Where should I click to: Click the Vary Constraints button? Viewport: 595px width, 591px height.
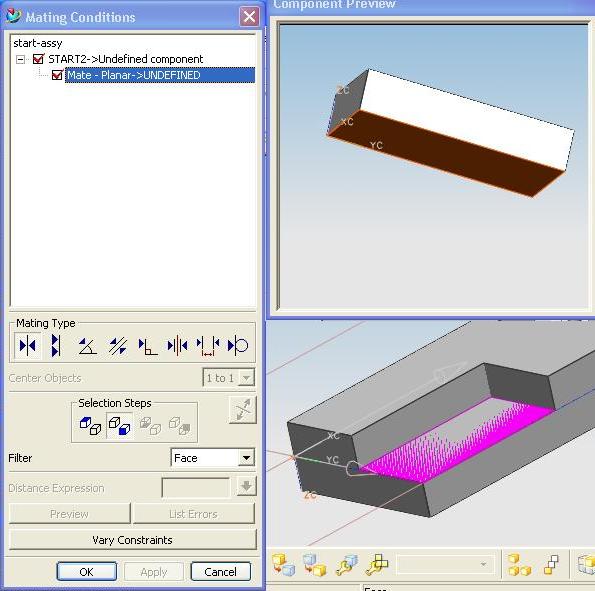click(132, 540)
